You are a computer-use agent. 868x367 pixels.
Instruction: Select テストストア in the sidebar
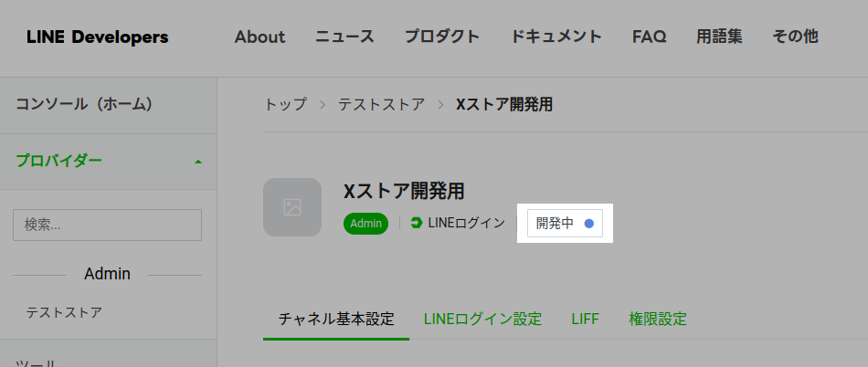(x=64, y=312)
